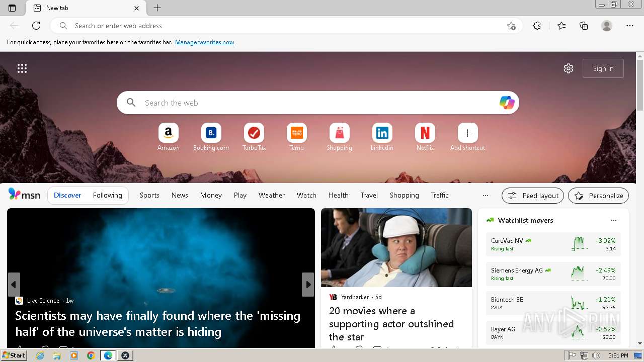
Task: Open the 'missing half' universe article
Action: point(158,323)
